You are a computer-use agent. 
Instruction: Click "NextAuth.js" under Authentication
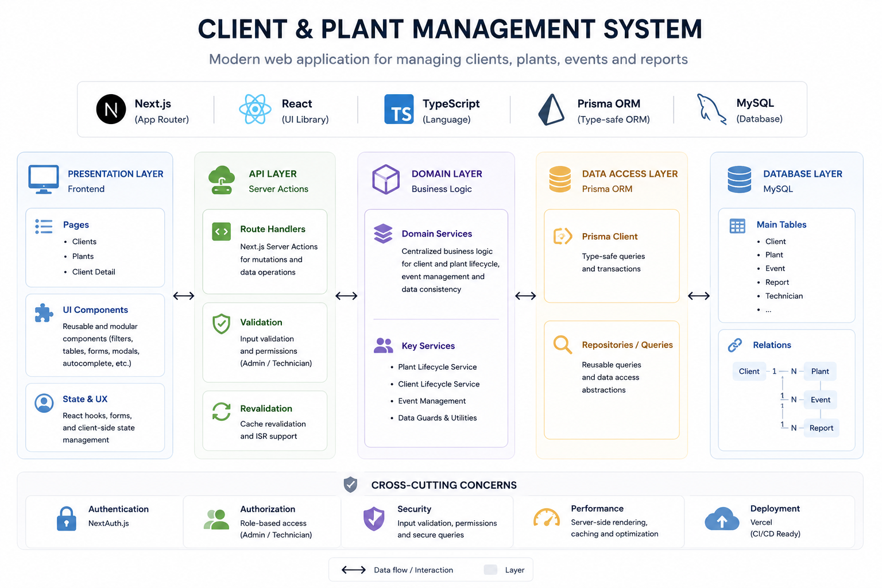pos(109,524)
